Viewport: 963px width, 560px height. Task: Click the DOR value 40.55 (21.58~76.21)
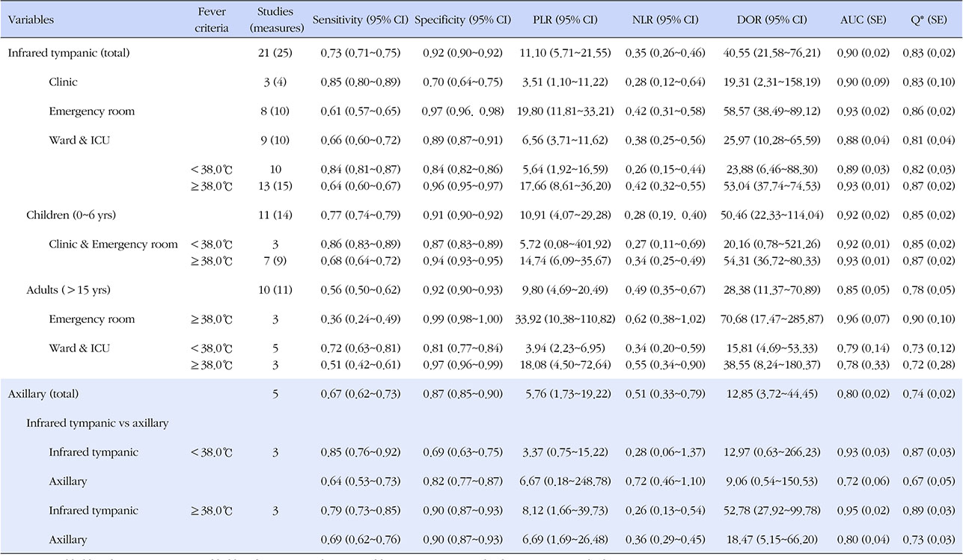point(771,53)
